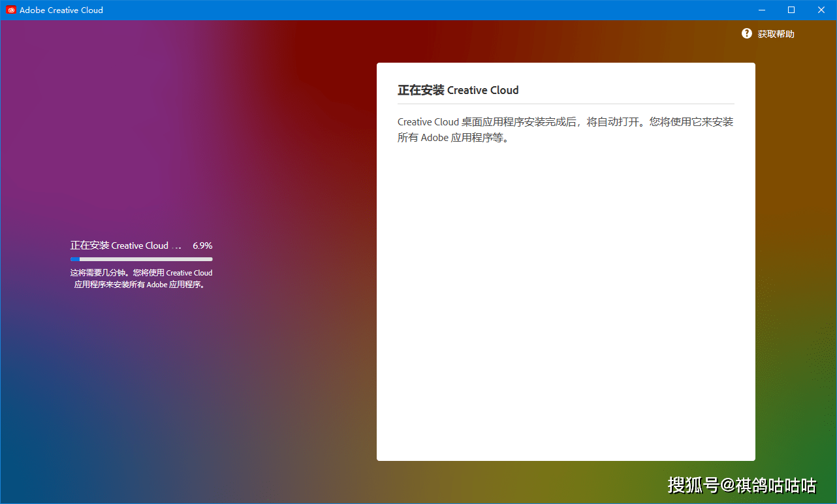Click the maximize icon in the title bar
The image size is (837, 504).
point(791,10)
